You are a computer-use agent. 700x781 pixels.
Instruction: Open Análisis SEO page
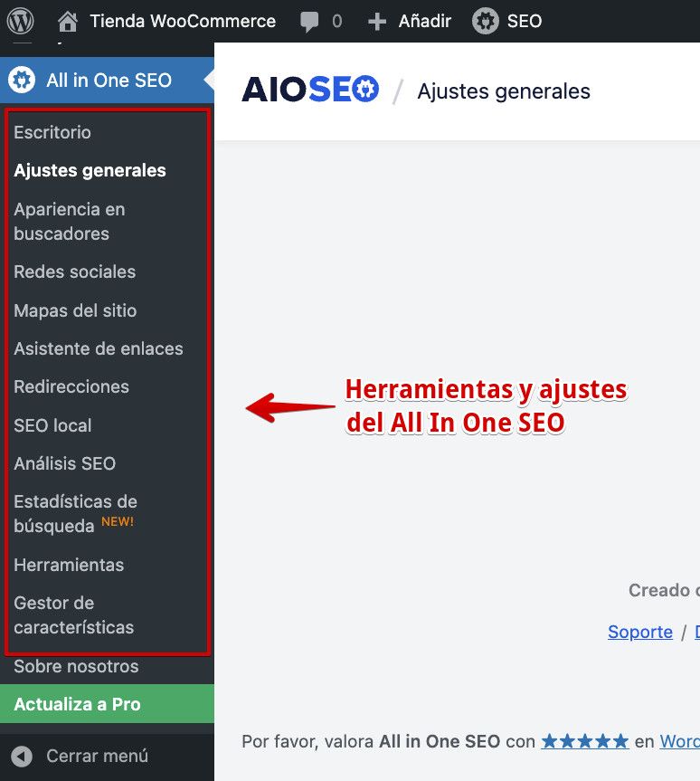point(65,463)
